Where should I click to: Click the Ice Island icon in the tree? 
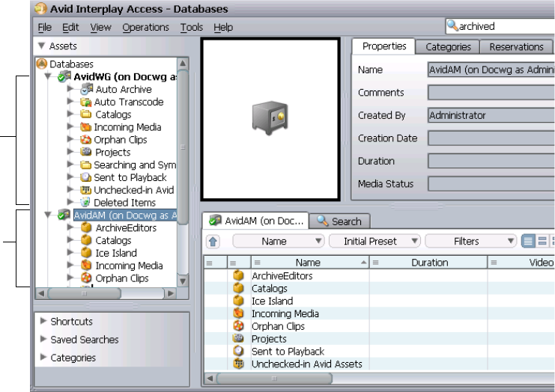pos(86,252)
